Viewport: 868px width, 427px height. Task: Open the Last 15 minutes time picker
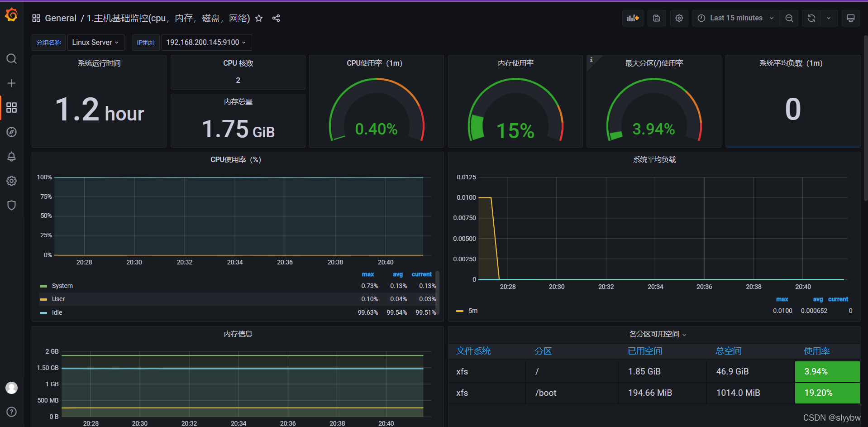pyautogui.click(x=736, y=18)
